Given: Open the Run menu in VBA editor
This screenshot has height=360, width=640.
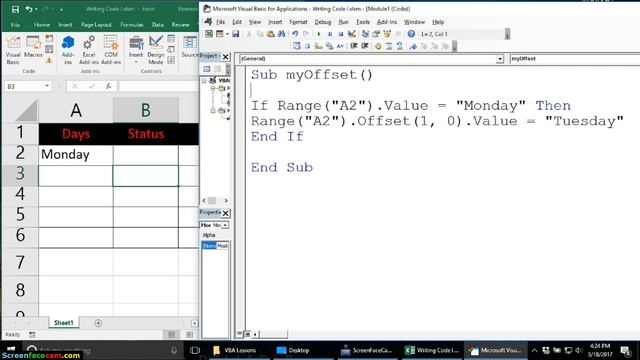Looking at the screenshot, I should pos(343,22).
